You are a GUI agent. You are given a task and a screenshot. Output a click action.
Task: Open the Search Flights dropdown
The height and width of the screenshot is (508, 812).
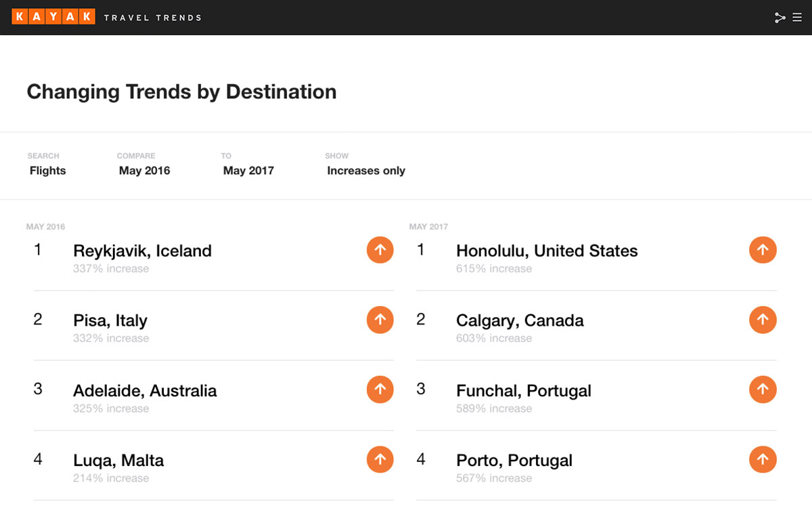tap(47, 171)
